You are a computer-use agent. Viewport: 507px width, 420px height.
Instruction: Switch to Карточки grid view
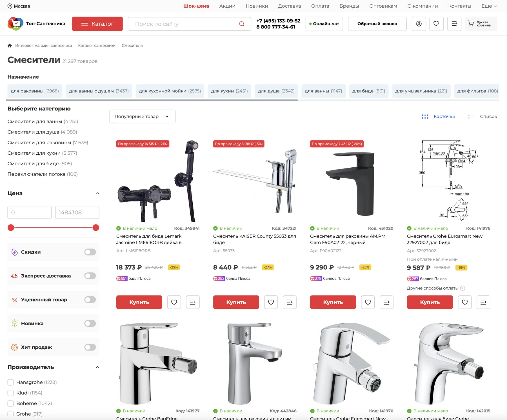coord(439,117)
